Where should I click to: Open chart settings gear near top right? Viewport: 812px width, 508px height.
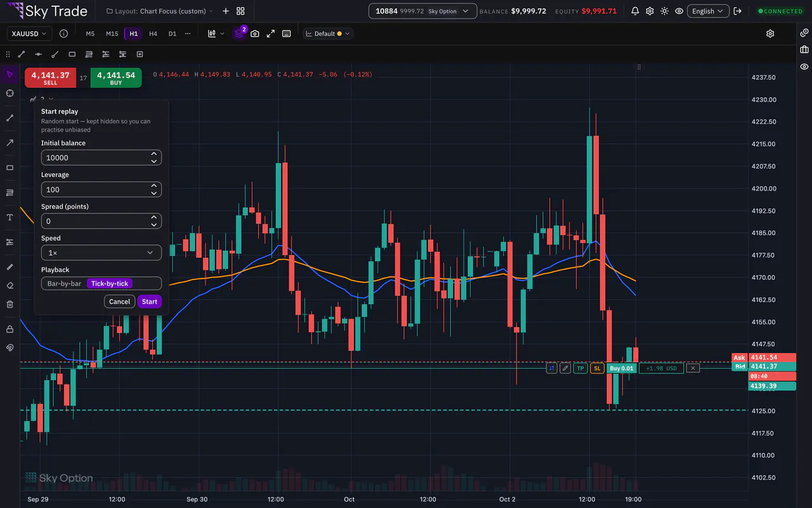point(770,34)
